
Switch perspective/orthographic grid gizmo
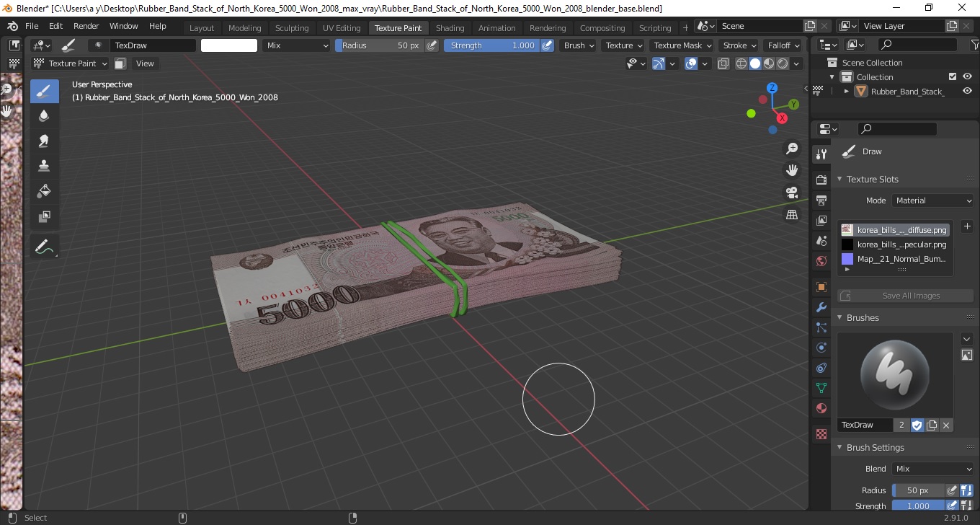tap(792, 214)
